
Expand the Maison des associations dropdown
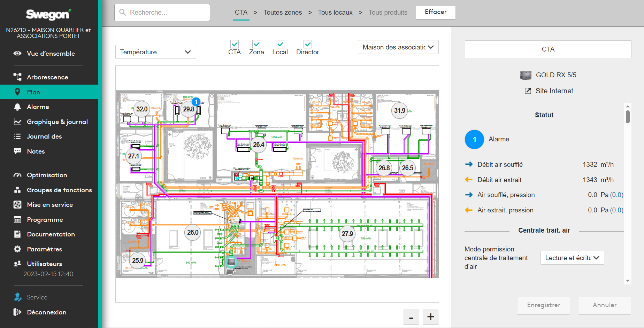(398, 47)
